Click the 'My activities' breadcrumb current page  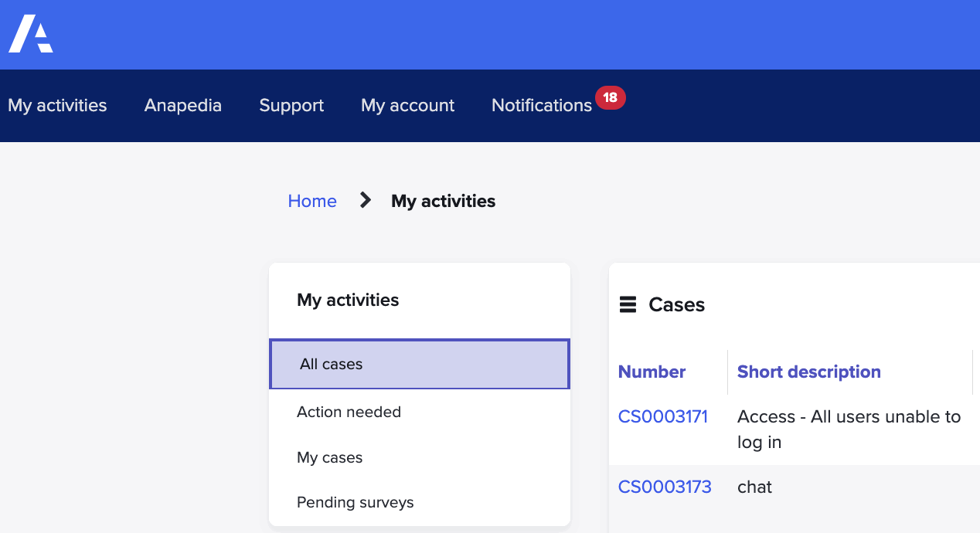(x=444, y=201)
